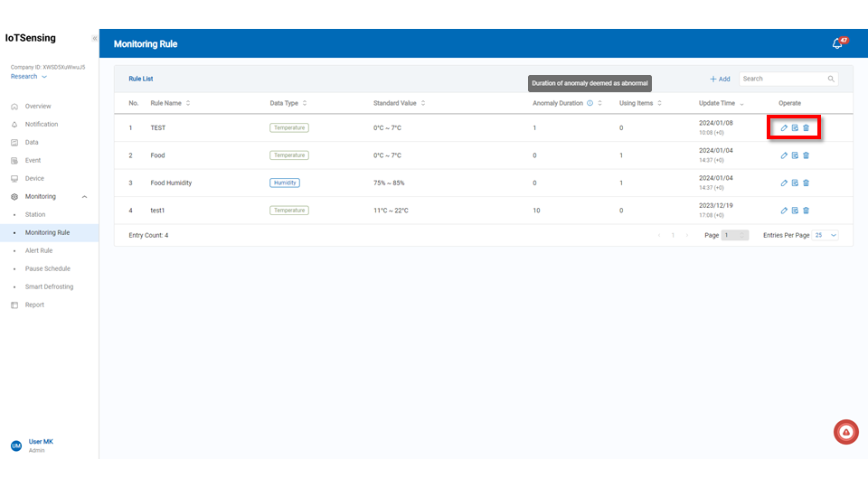Click the Anomaly Duration info icon
This screenshot has width=868, height=488.
click(x=590, y=103)
